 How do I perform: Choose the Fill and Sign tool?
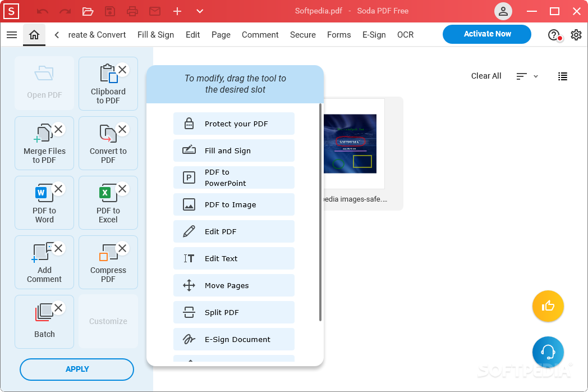click(x=234, y=151)
